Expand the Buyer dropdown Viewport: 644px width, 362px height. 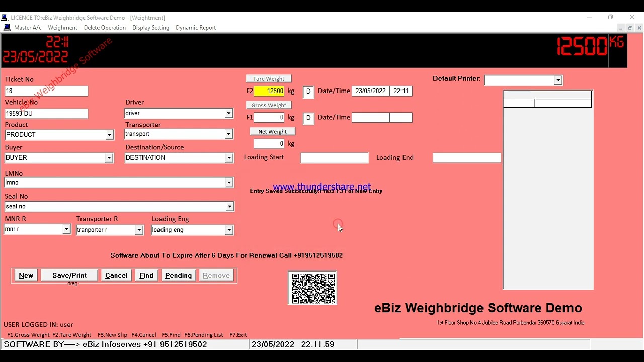click(109, 158)
